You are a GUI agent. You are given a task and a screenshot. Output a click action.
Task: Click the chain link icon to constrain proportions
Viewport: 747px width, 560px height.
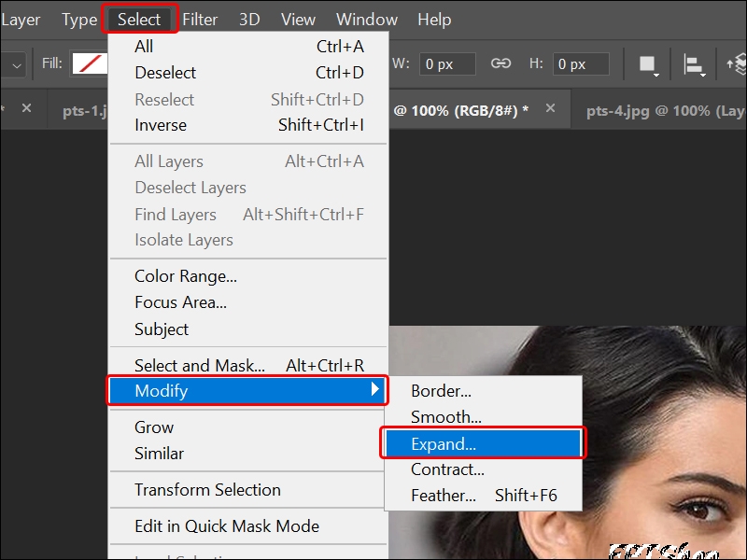click(x=500, y=64)
